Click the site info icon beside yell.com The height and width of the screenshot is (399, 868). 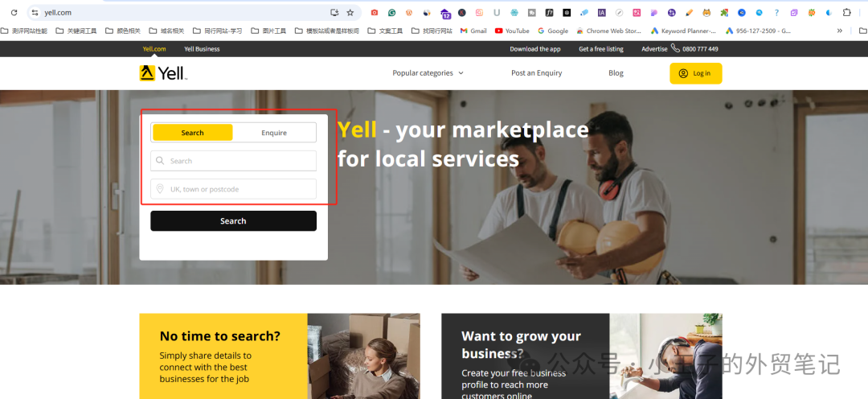(x=35, y=12)
